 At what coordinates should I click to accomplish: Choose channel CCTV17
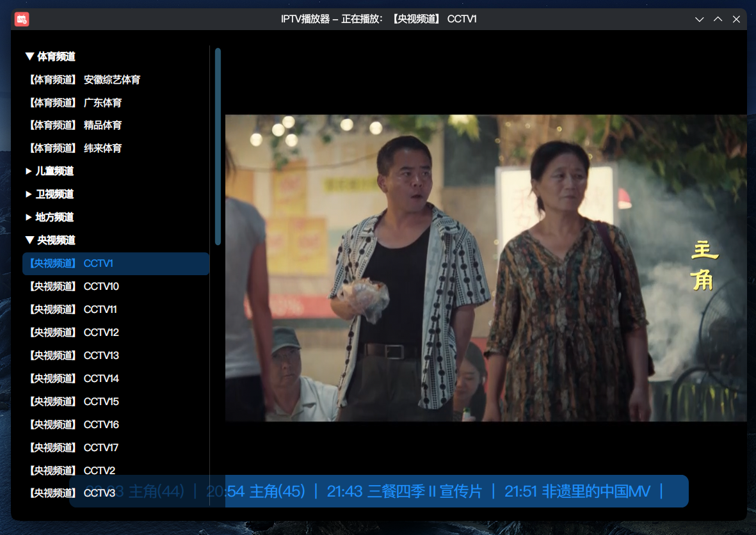point(116,448)
